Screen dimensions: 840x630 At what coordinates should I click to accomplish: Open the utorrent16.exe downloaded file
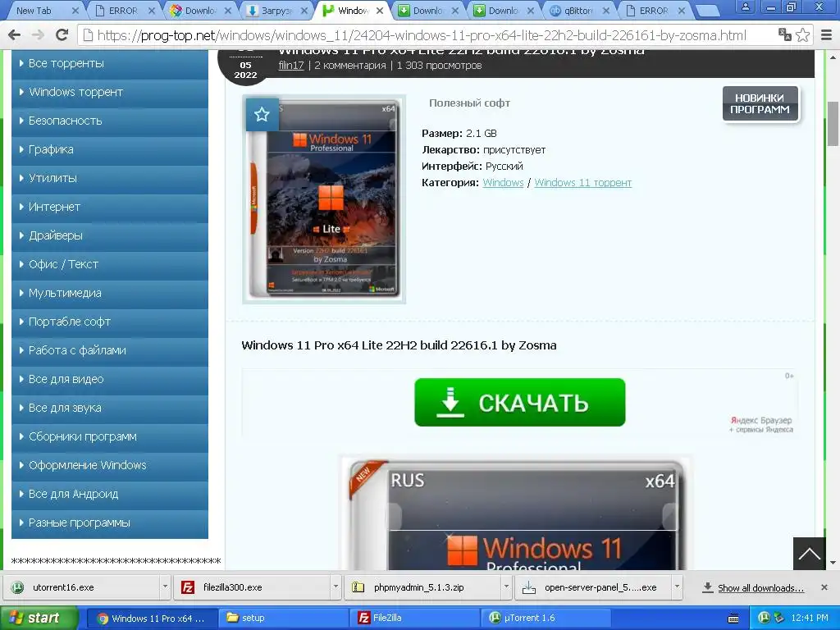click(81, 587)
